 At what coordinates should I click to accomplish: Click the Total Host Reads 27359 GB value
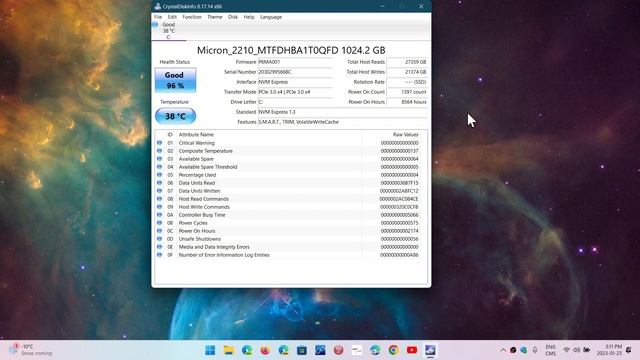407,62
